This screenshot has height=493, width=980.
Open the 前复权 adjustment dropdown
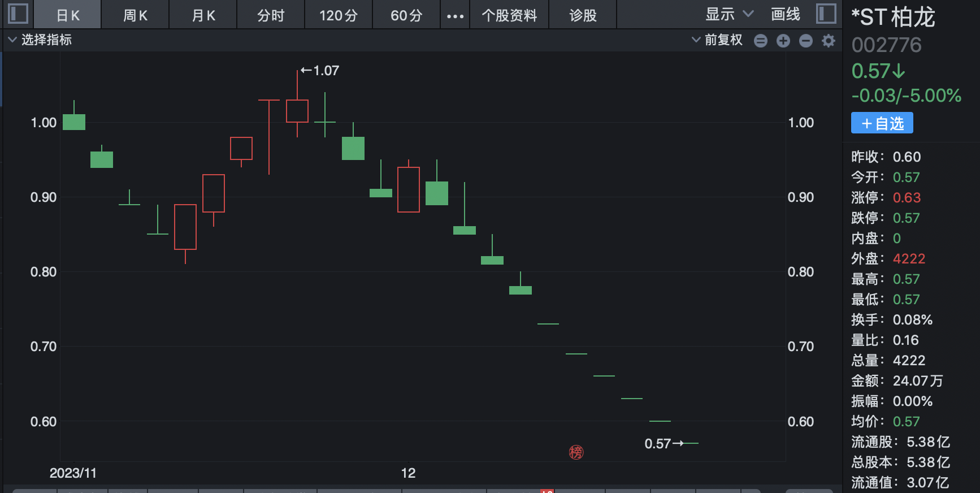(717, 40)
